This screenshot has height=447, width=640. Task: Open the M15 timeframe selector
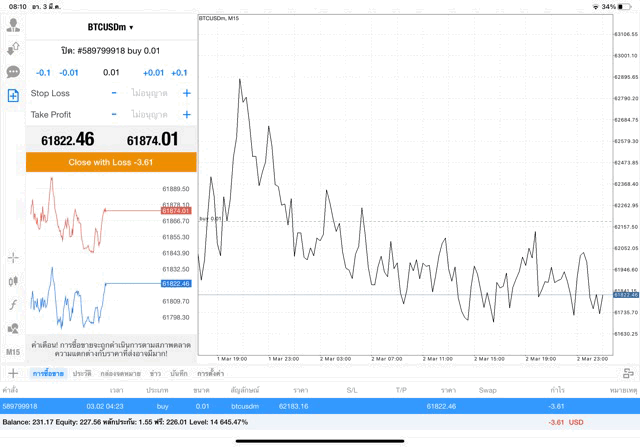[13, 352]
